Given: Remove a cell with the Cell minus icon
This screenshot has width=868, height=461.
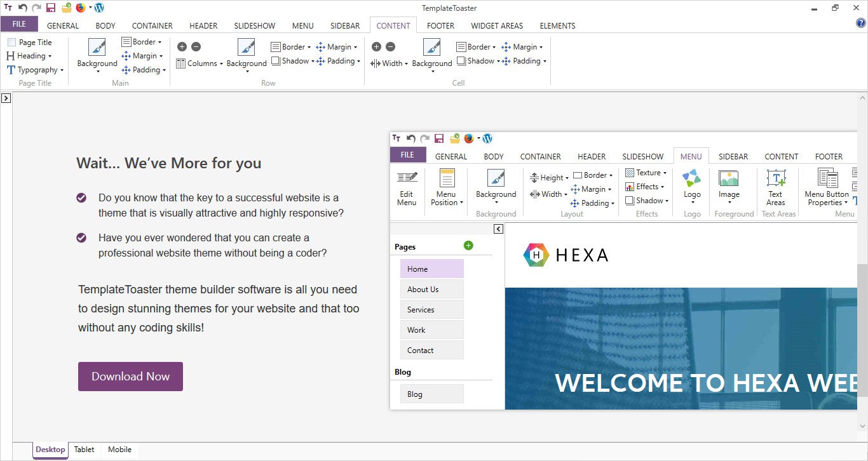Looking at the screenshot, I should tap(390, 46).
